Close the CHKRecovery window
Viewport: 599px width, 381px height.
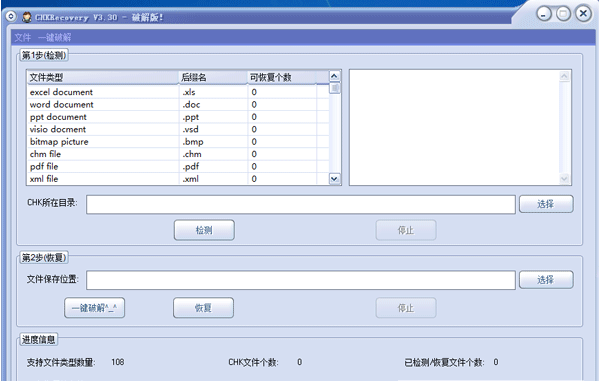click(583, 14)
